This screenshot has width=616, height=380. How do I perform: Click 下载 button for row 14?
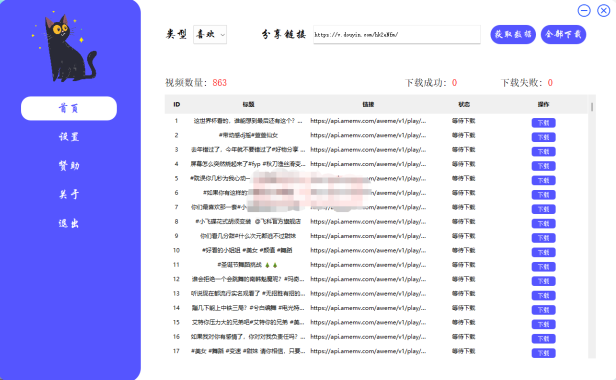(x=543, y=310)
